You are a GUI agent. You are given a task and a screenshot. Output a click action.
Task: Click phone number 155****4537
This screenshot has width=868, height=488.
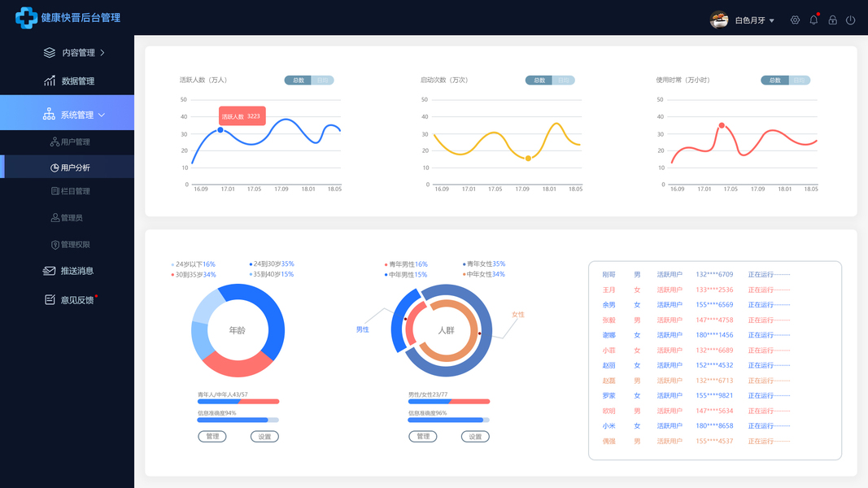click(x=714, y=442)
